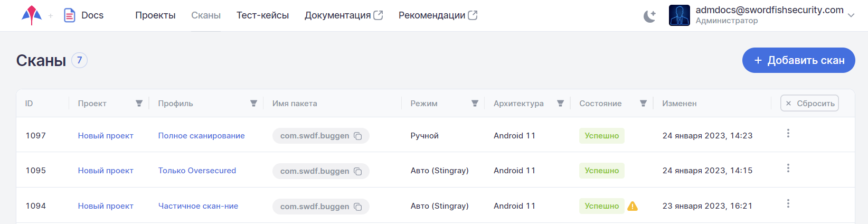Expand the user account menu chevron

(851, 16)
